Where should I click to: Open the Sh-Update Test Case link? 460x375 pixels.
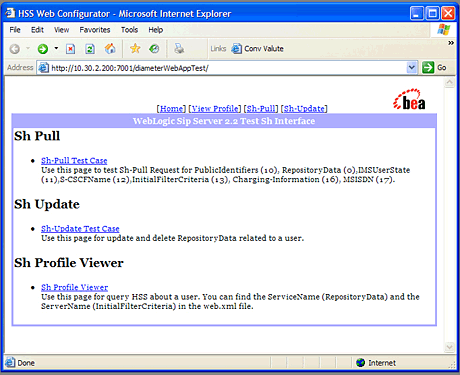click(x=80, y=229)
